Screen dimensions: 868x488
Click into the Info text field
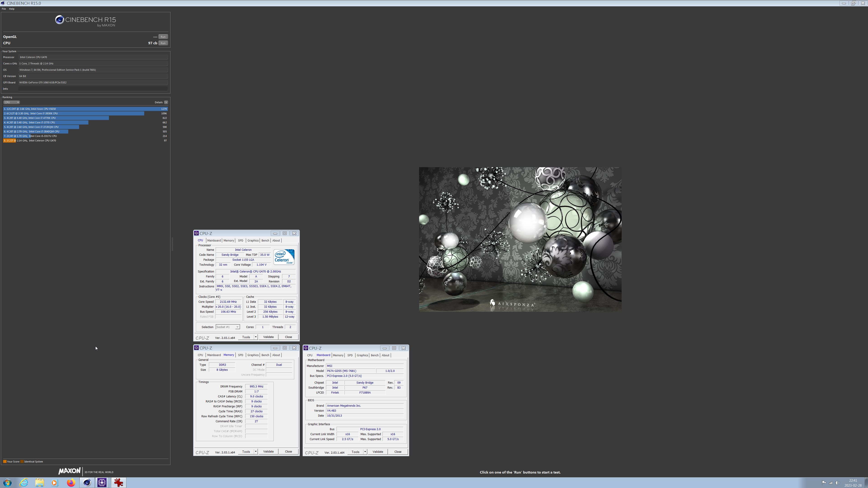click(x=93, y=89)
